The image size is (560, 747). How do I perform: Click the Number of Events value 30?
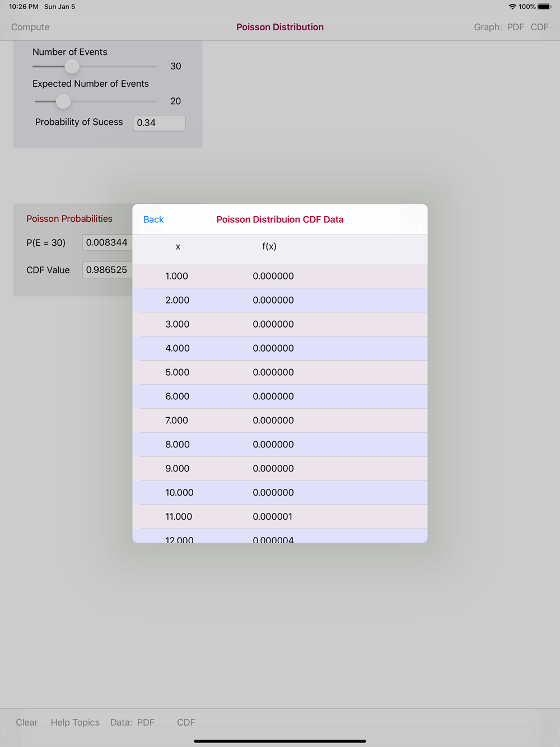(x=175, y=66)
